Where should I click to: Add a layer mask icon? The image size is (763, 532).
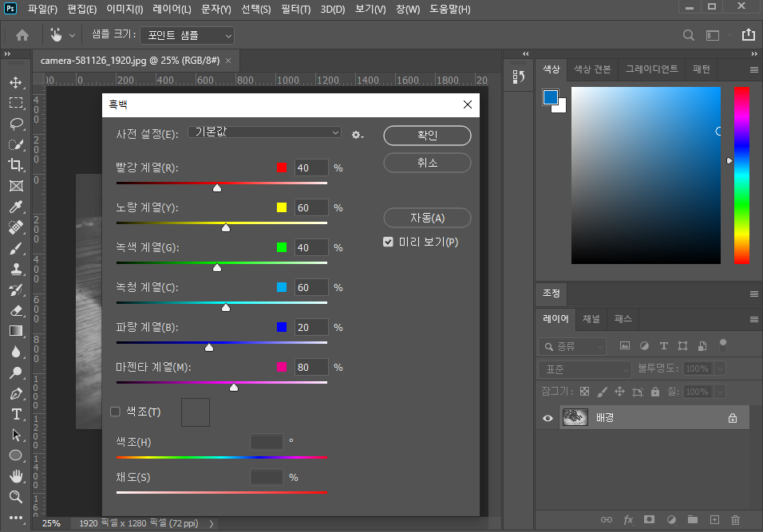[x=649, y=520]
